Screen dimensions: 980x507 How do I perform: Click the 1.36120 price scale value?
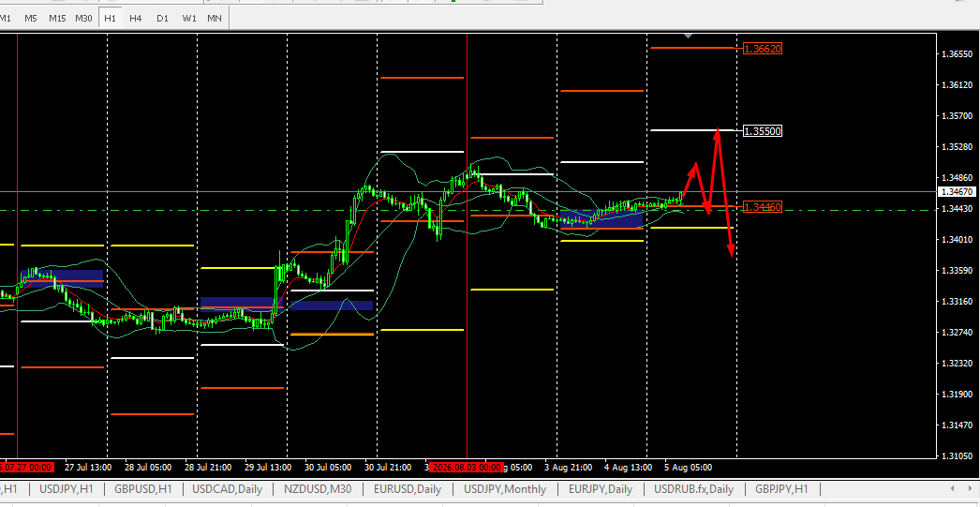pyautogui.click(x=957, y=85)
